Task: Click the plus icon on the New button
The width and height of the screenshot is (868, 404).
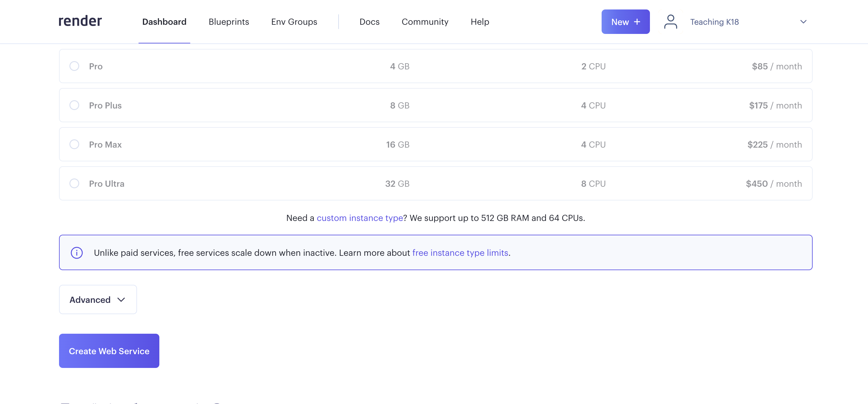Action: click(637, 22)
